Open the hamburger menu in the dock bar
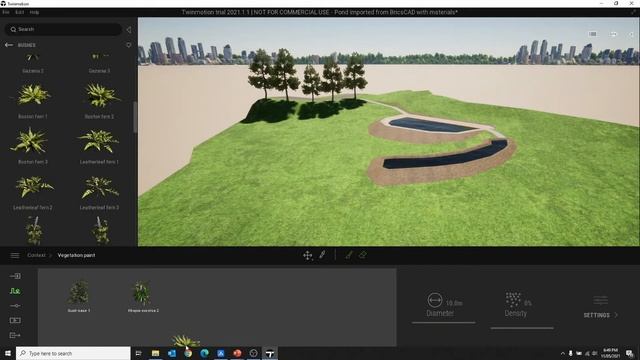Image resolution: width=640 pixels, height=360 pixels. tap(15, 256)
